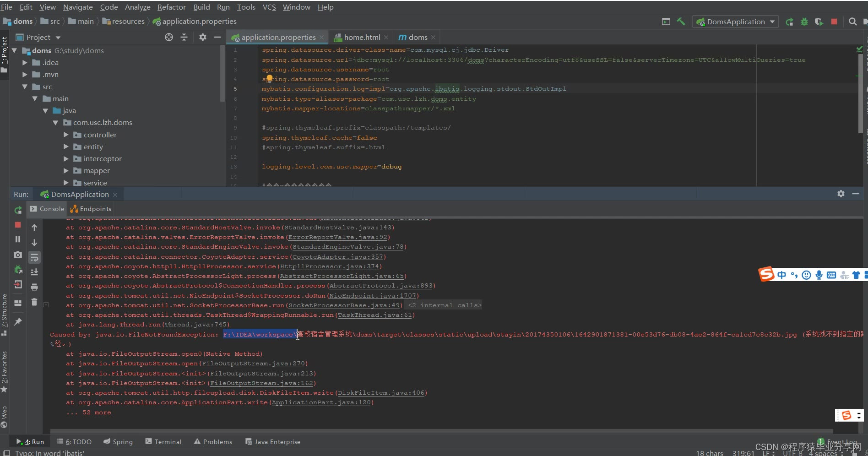This screenshot has width=868, height=456.
Task: Open the Endpoints tab in Run panel
Action: click(x=91, y=209)
